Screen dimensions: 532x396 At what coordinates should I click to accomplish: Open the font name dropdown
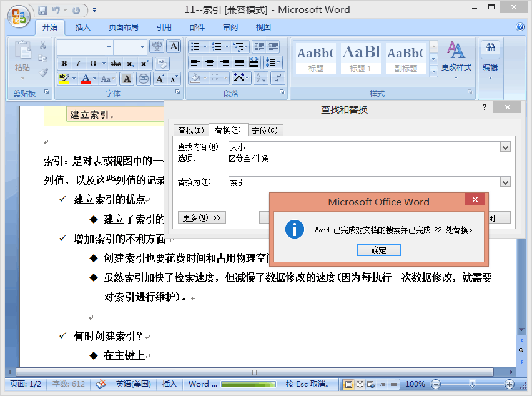pyautogui.click(x=109, y=47)
